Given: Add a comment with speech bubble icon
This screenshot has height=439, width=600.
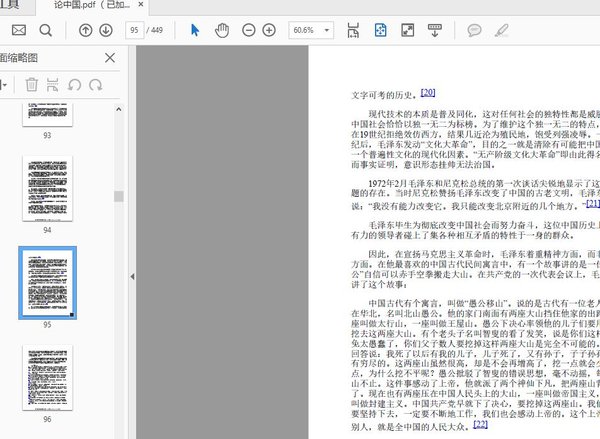Looking at the screenshot, I should click(x=475, y=30).
